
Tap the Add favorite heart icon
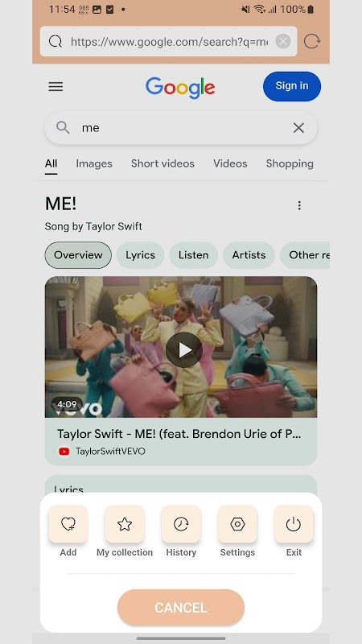[68, 524]
